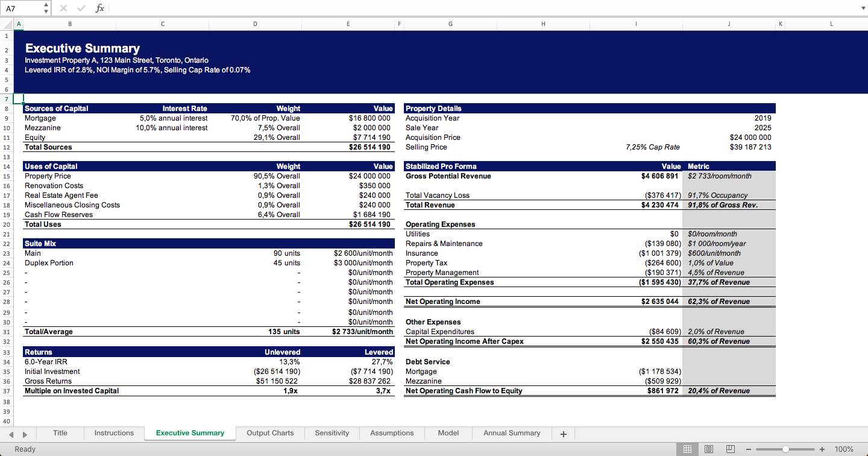The image size is (868, 456).
Task: Add a new worksheet with the plus tab
Action: [x=563, y=433]
